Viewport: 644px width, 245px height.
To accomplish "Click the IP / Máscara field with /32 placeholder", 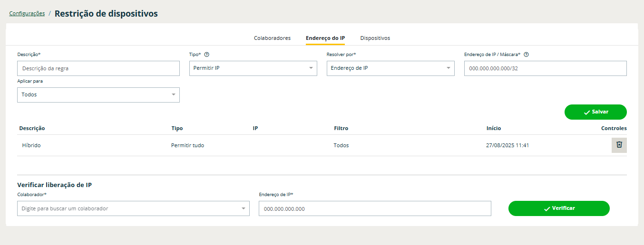I will [x=545, y=68].
